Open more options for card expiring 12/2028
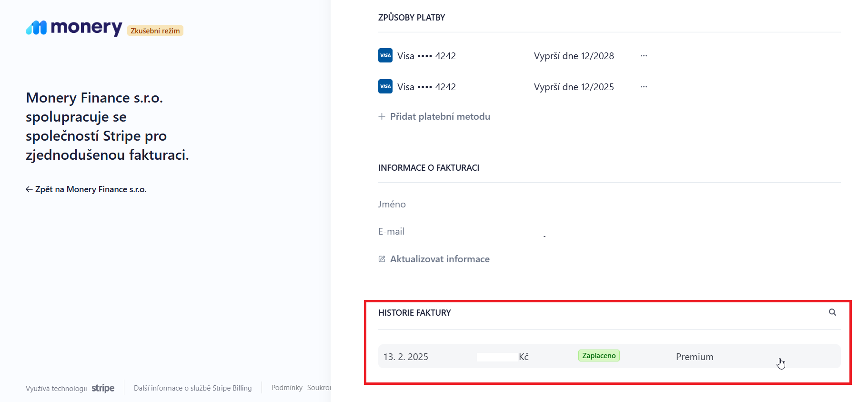The width and height of the screenshot is (868, 402). click(x=644, y=56)
